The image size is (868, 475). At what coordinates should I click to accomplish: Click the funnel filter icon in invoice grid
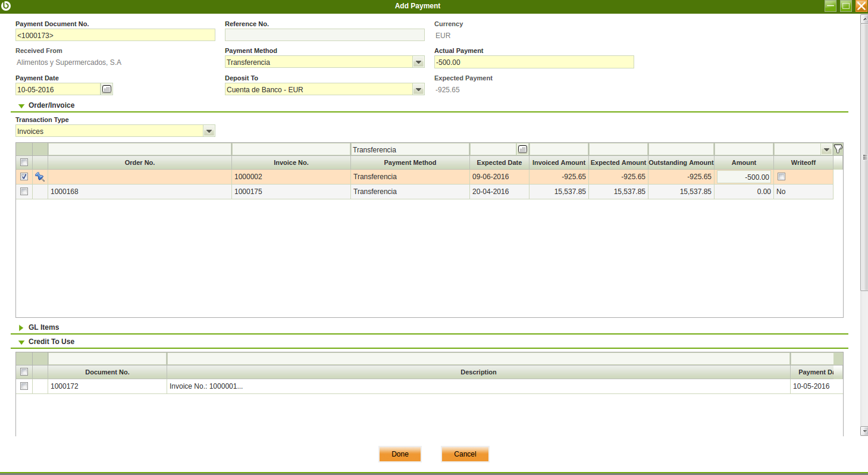coord(838,149)
